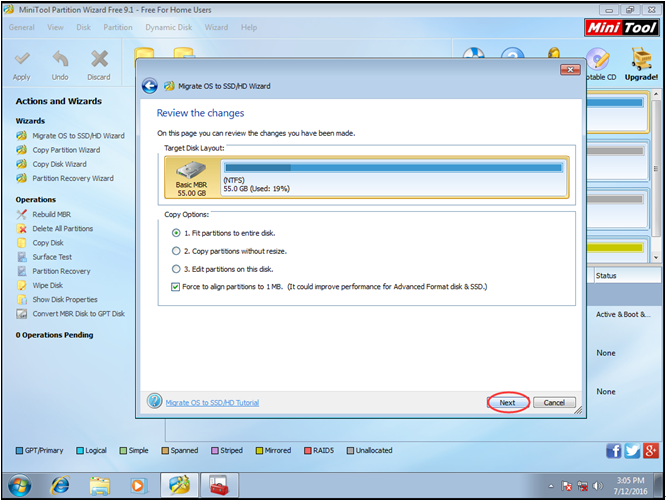
Task: Open Windows Explorer folder in taskbar
Action: (99, 485)
